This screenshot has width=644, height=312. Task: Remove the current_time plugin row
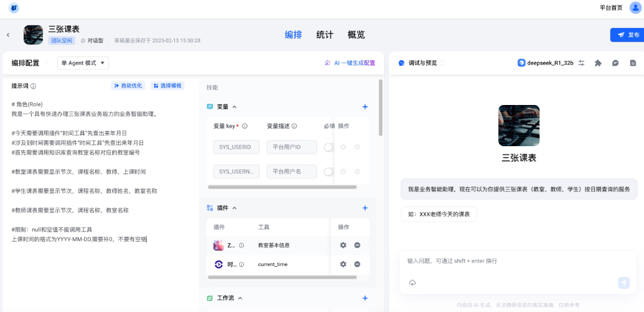(357, 264)
